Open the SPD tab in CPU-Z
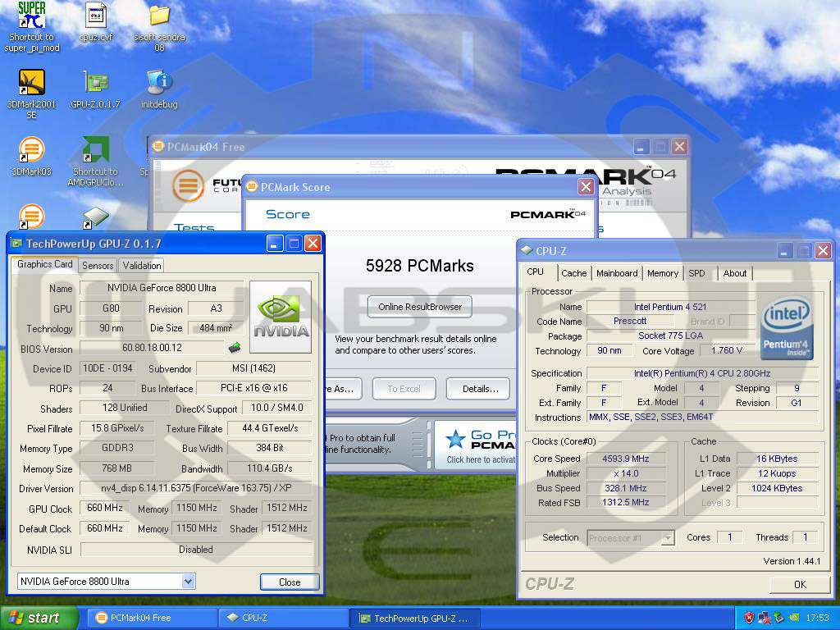The width and height of the screenshot is (840, 630). click(x=696, y=273)
